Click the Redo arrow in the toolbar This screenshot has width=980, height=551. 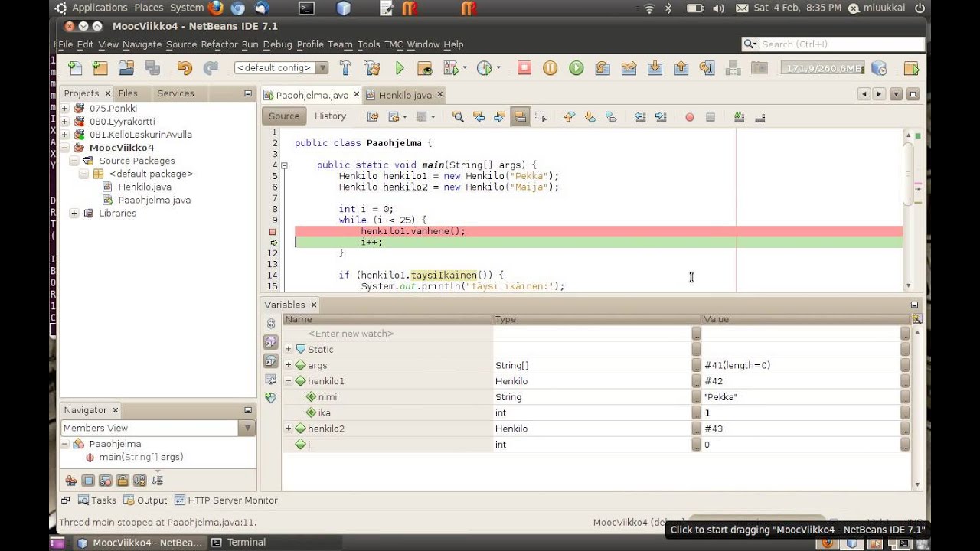pos(211,68)
